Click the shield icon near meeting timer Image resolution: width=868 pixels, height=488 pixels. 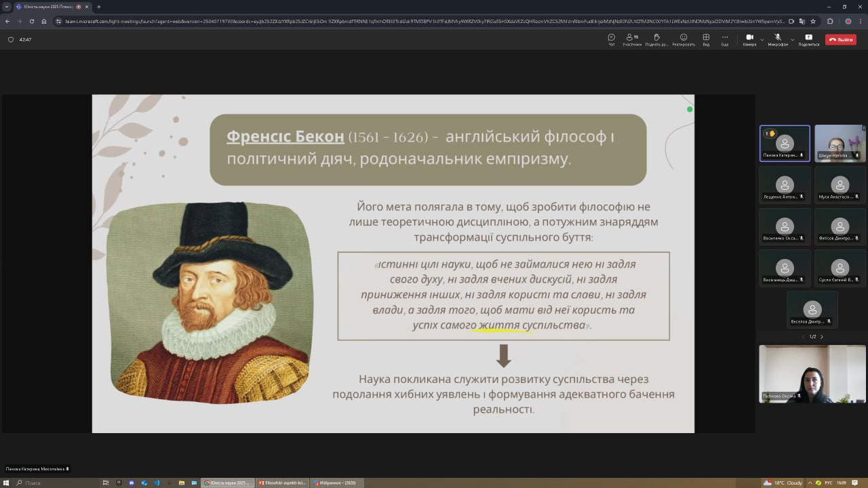tap(11, 40)
